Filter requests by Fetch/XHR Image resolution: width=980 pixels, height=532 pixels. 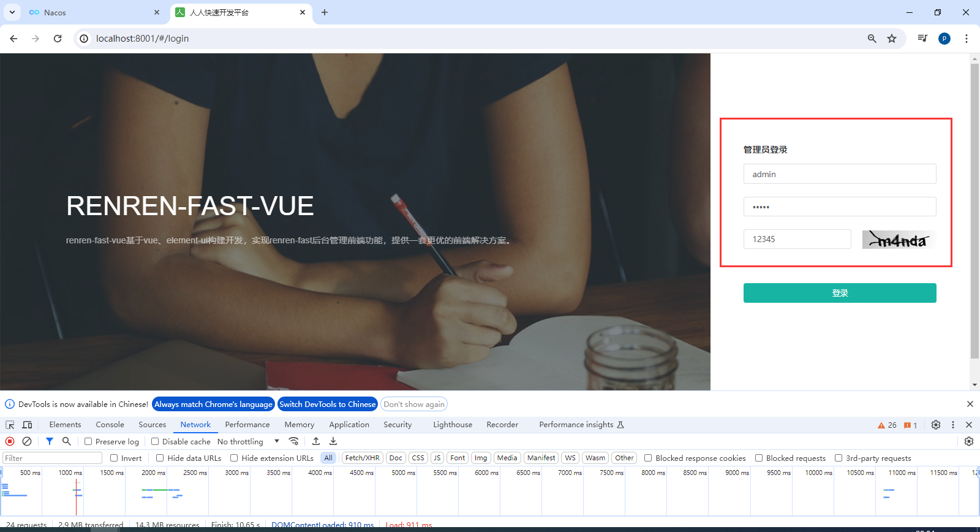coord(362,458)
